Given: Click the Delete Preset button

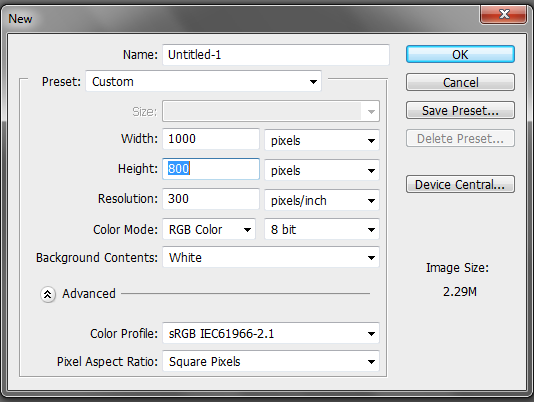Looking at the screenshot, I should tap(460, 138).
